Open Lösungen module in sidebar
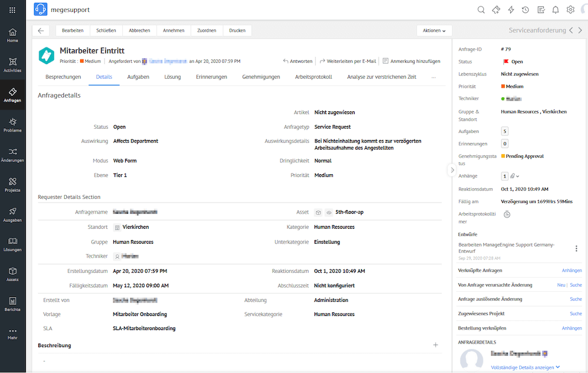This screenshot has width=588, height=373. point(12,244)
